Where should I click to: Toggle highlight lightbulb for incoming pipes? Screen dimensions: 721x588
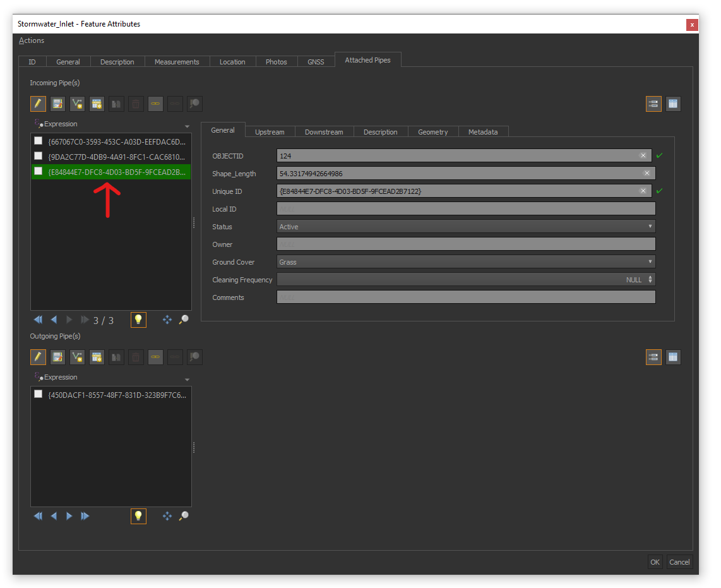138,320
